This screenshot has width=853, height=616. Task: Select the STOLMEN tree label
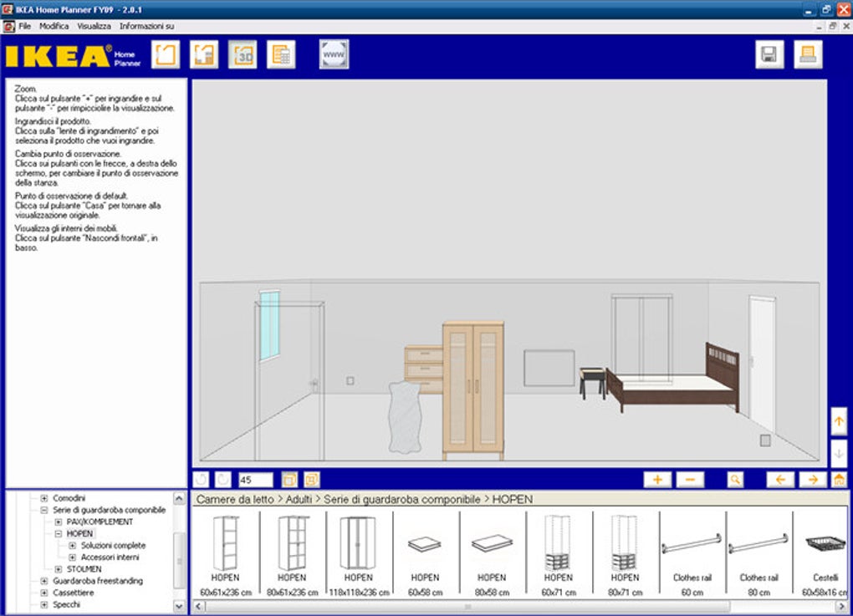[x=84, y=569]
